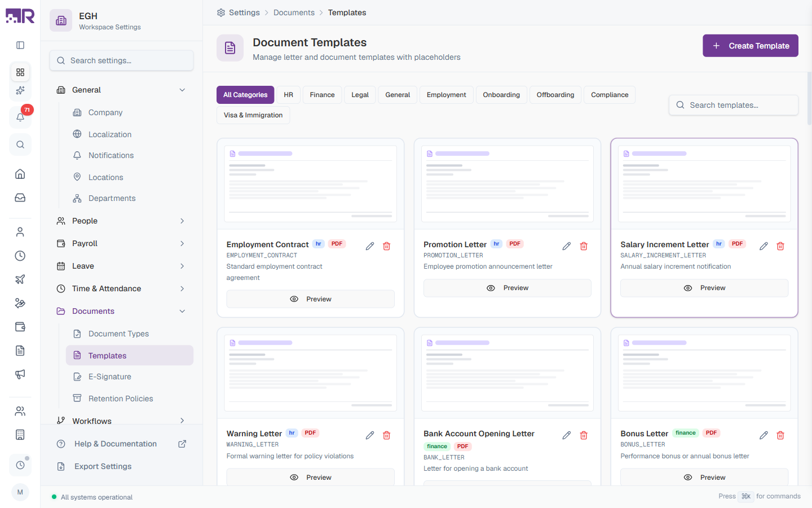Collapse the General settings section

point(121,90)
